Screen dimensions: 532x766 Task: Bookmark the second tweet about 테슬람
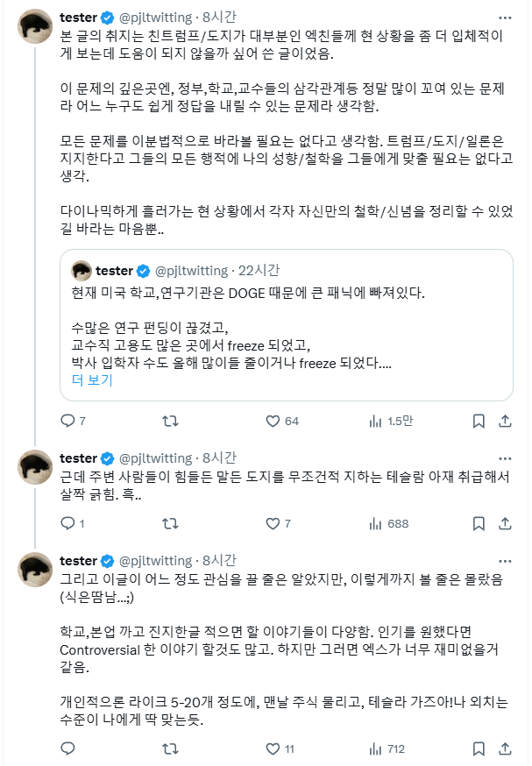pyautogui.click(x=478, y=523)
